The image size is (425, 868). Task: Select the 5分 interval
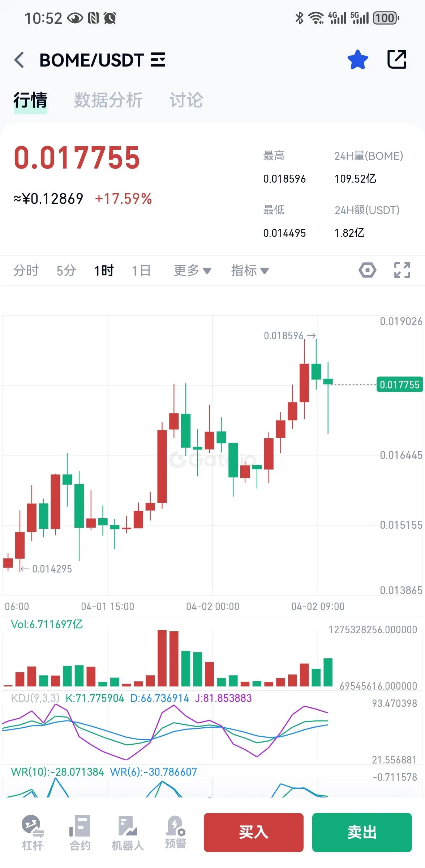pos(66,271)
